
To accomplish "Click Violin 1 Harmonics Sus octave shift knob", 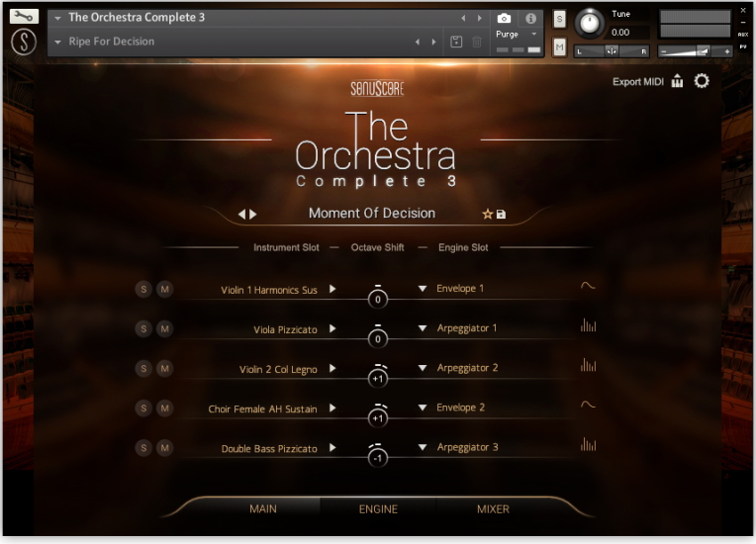I will [x=378, y=299].
